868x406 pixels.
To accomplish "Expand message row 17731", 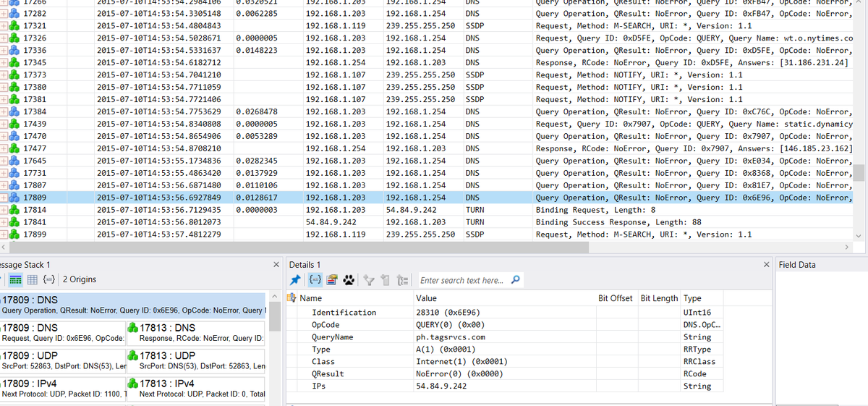I will coord(4,173).
